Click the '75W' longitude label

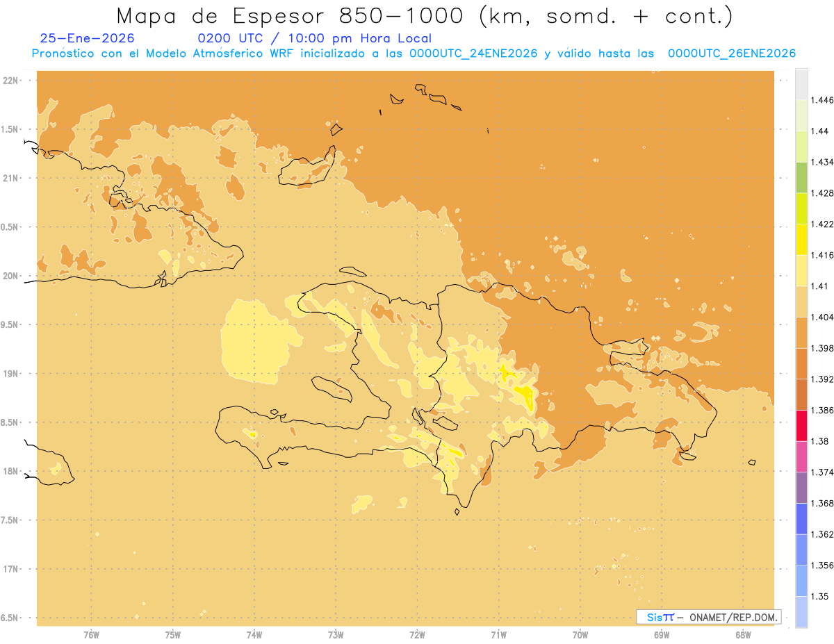pos(173,635)
